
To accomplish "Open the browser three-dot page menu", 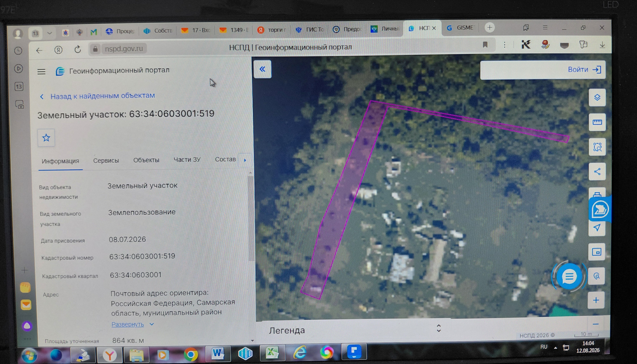I will click(505, 45).
